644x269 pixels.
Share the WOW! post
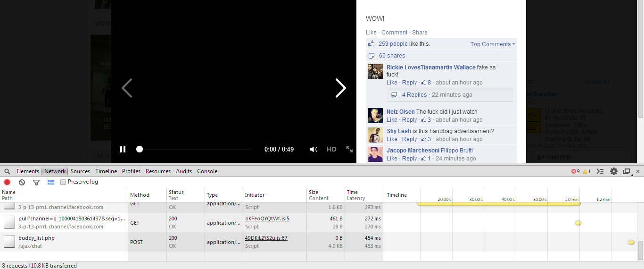click(420, 33)
